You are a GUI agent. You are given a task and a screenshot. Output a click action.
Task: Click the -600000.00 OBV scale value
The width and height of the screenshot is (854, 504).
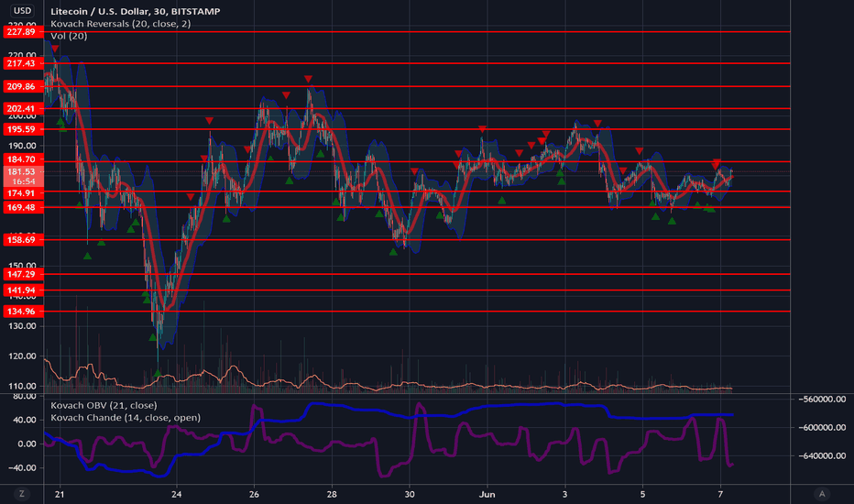823,427
